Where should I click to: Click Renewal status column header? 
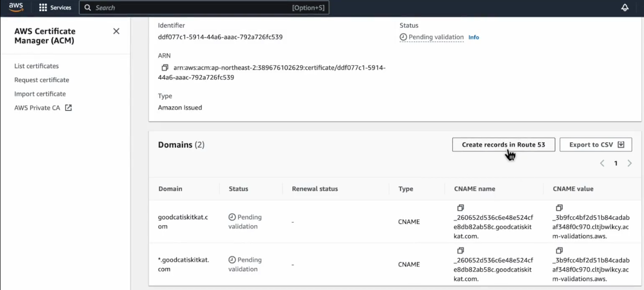pyautogui.click(x=315, y=189)
